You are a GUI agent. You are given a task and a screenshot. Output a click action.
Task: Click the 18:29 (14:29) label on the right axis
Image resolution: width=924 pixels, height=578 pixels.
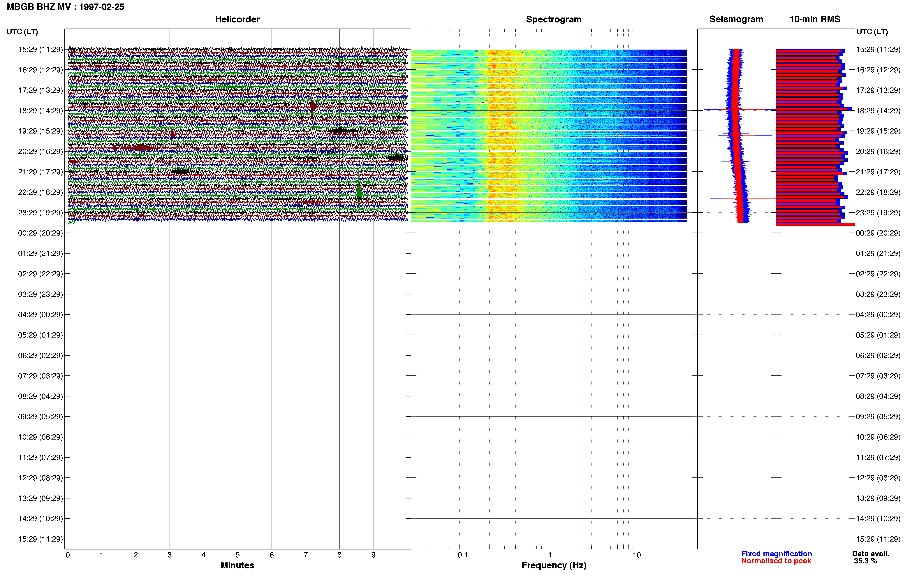click(x=878, y=111)
